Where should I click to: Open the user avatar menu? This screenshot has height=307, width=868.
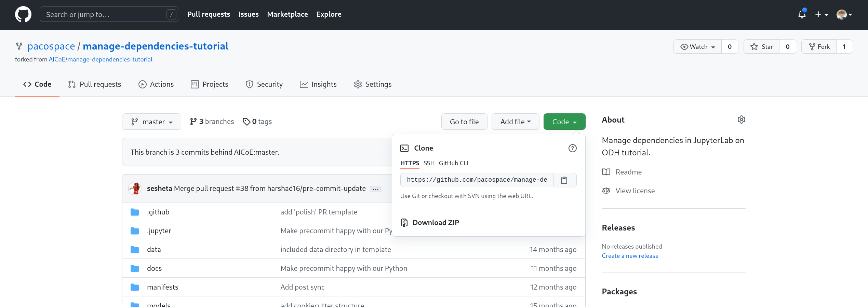(x=844, y=14)
